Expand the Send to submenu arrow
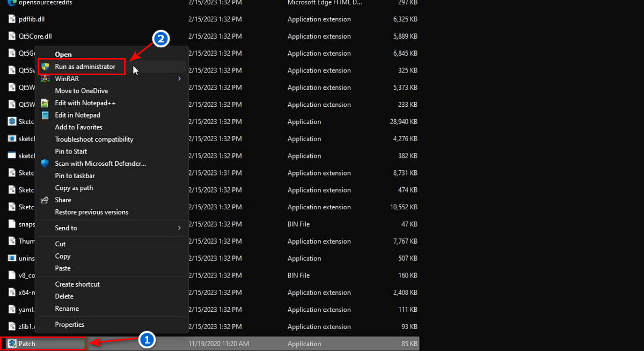 179,228
